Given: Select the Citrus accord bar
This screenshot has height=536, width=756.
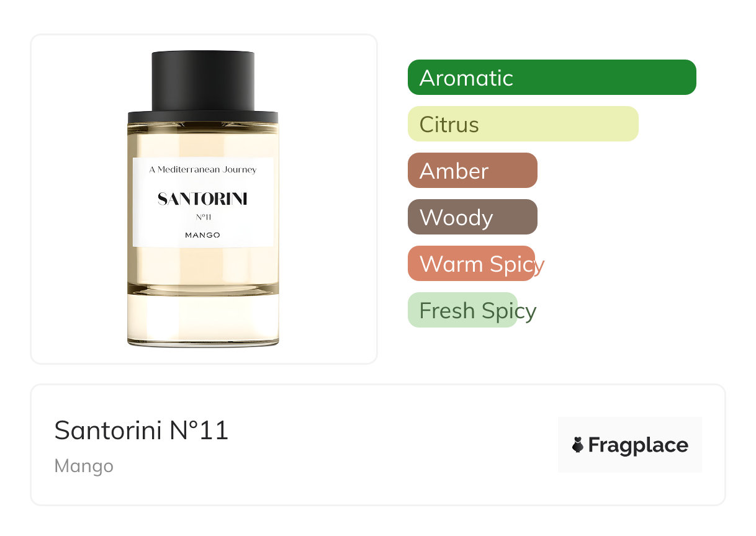Looking at the screenshot, I should (x=523, y=124).
